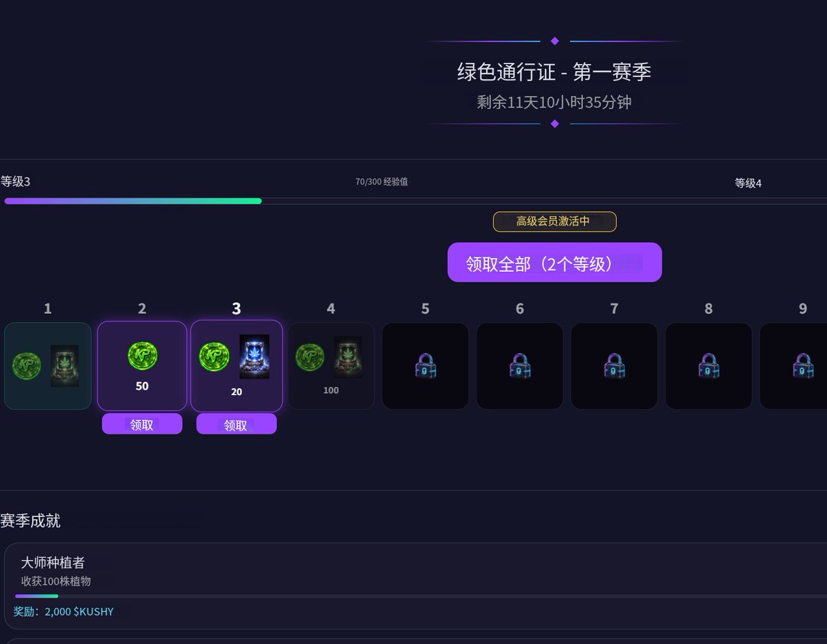Click the 收获100株植物 description
The height and width of the screenshot is (644, 827).
point(56,581)
